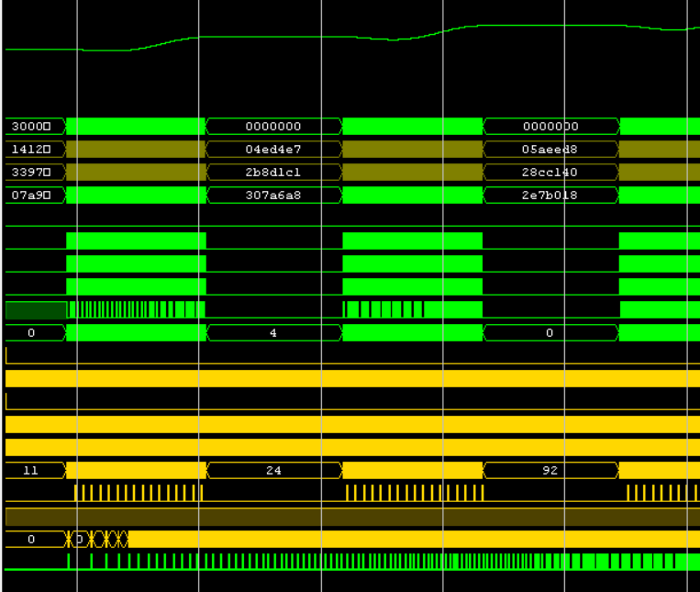Click the bus value 04ed4e7
Viewport: 700px width, 592px height.
pos(273,150)
